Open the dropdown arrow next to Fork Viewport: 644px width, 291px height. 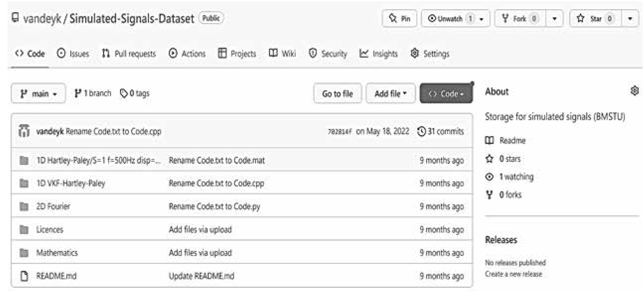click(554, 19)
